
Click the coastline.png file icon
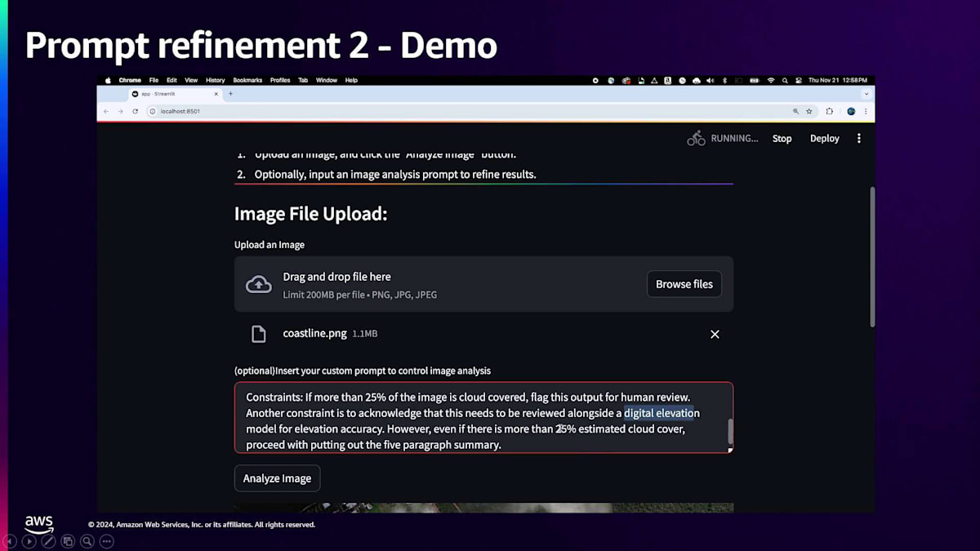point(258,334)
